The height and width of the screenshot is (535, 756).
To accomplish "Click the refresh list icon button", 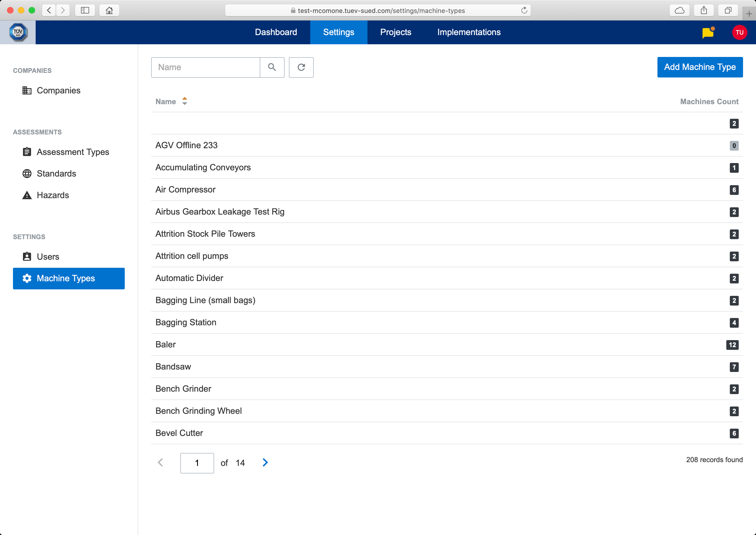I will click(x=301, y=67).
